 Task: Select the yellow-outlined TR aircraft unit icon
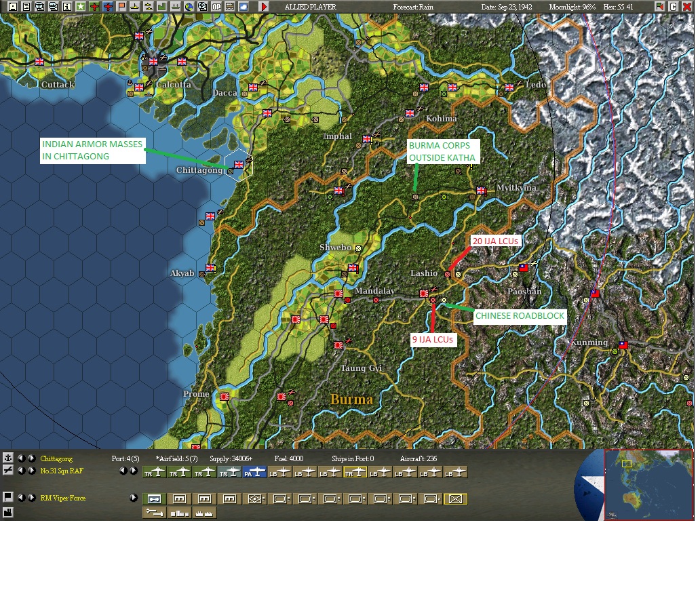click(x=355, y=473)
